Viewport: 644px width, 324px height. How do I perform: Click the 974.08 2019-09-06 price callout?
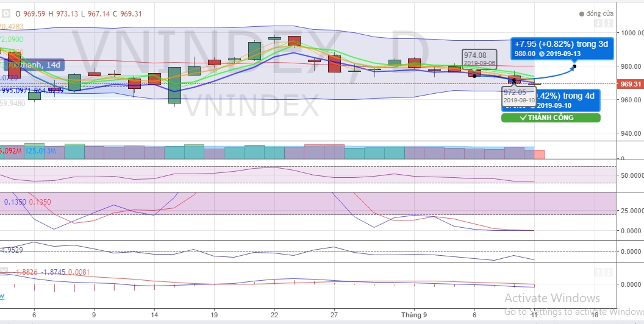tap(480, 59)
